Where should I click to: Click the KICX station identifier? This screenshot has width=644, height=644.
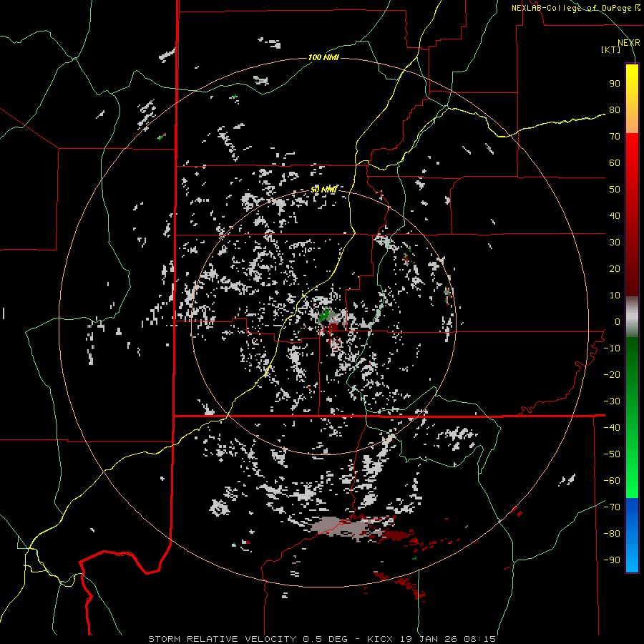pyautogui.click(x=381, y=639)
